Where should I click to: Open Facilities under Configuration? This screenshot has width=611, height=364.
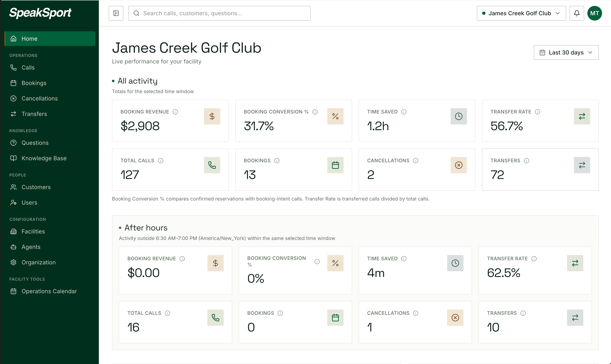pos(50,232)
